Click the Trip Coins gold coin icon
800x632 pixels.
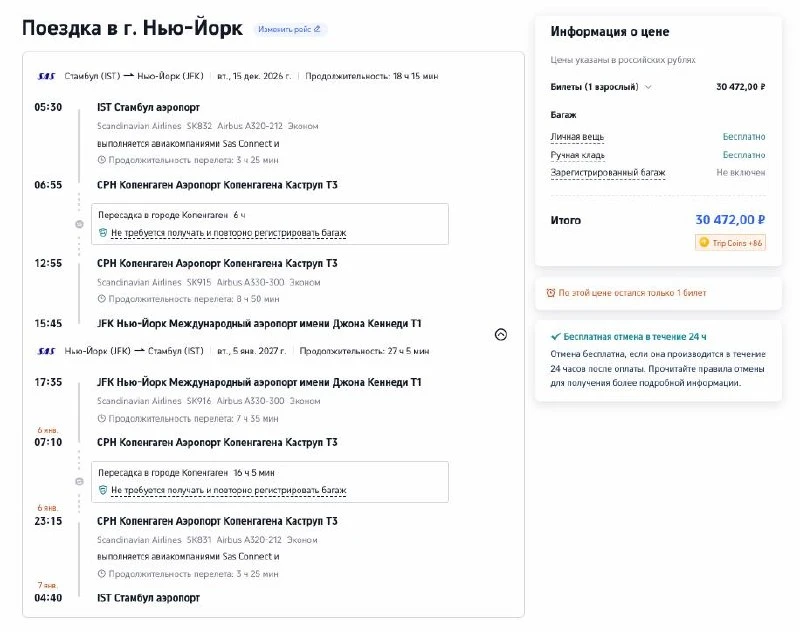(704, 242)
